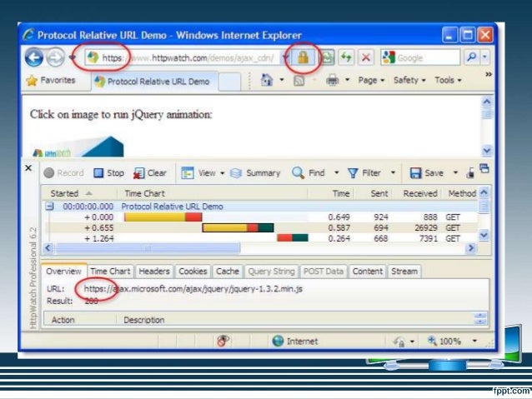Viewport: 532px width, 399px height.
Task: Click the magnifier search button beside Google box
Action: point(471,57)
